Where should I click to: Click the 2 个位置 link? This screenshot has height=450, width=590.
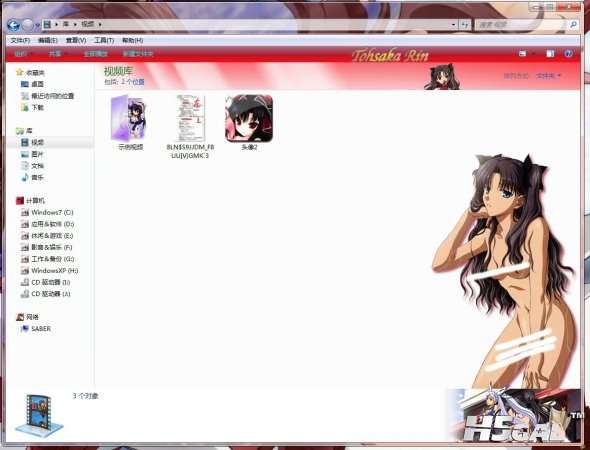133,82
